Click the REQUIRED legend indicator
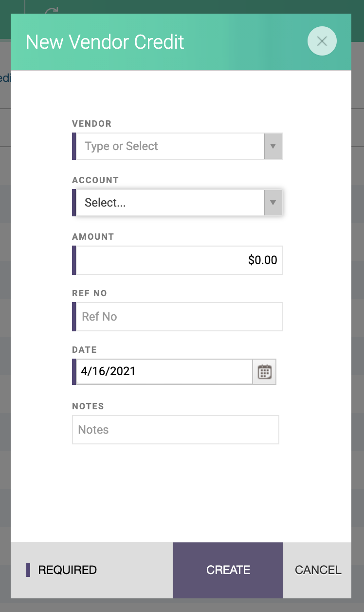Screen dimensions: 364x612 click(62, 570)
